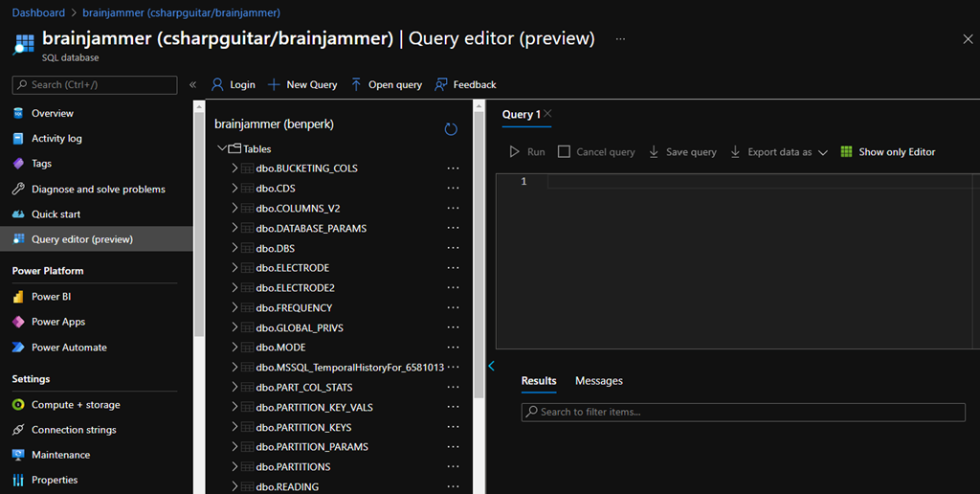Click the Feedback icon

coord(441,84)
